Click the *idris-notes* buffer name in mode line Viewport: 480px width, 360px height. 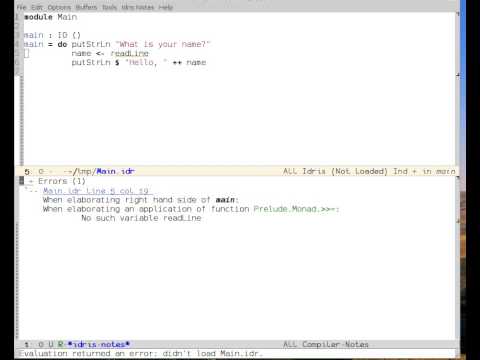click(x=99, y=344)
